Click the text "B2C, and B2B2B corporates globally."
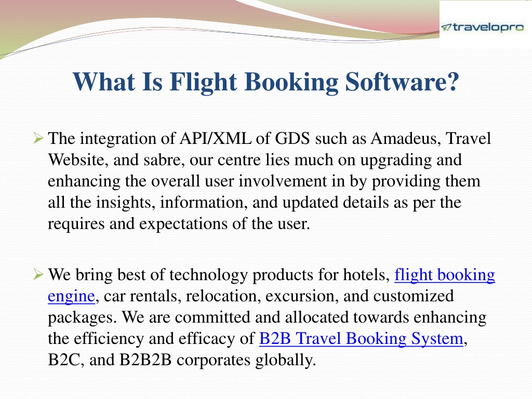Screen dimensions: 532x399 [182, 360]
